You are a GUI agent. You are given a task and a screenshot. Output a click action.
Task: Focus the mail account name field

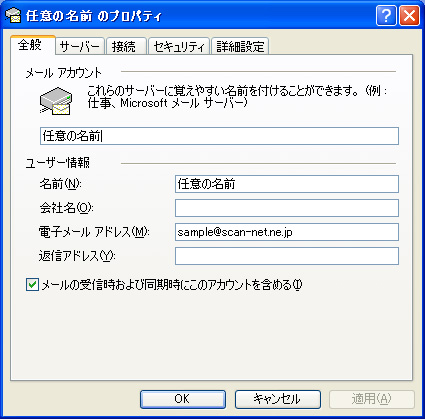click(x=219, y=136)
